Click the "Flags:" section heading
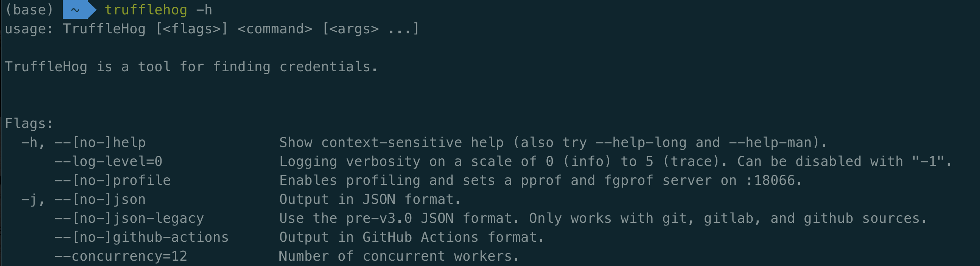980x266 pixels. pyautogui.click(x=29, y=124)
